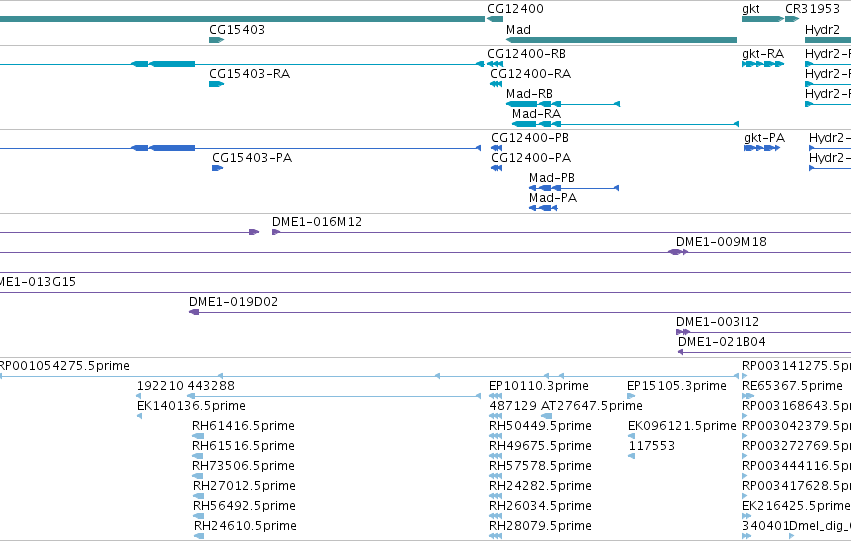Select EST label 487129
Image resolution: width=851 pixels, height=541 pixels.
[513, 406]
